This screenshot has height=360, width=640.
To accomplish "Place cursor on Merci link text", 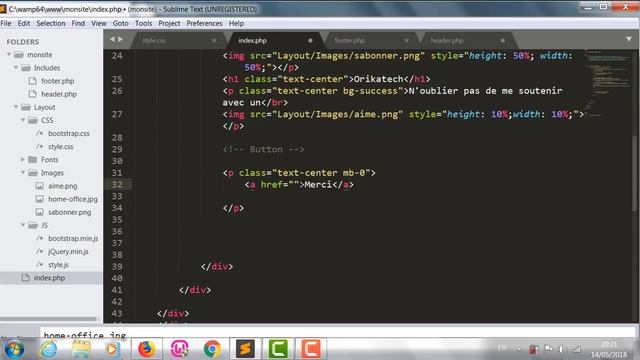I will [318, 184].
